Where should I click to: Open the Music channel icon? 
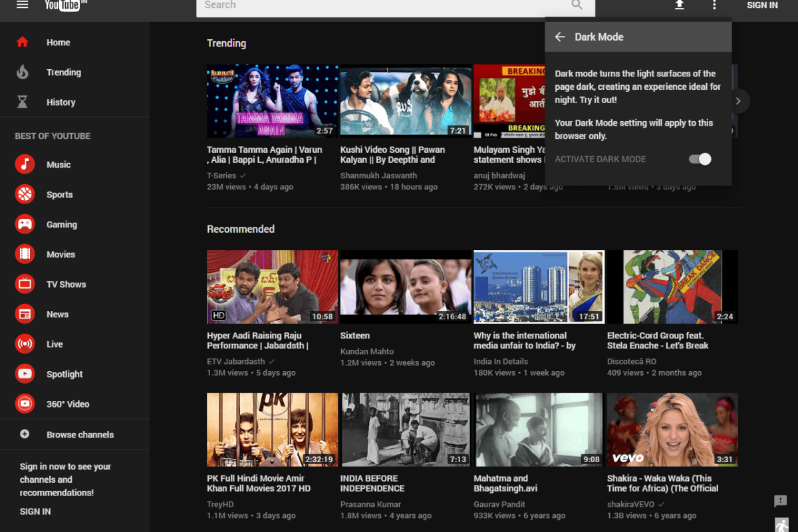pyautogui.click(x=25, y=164)
